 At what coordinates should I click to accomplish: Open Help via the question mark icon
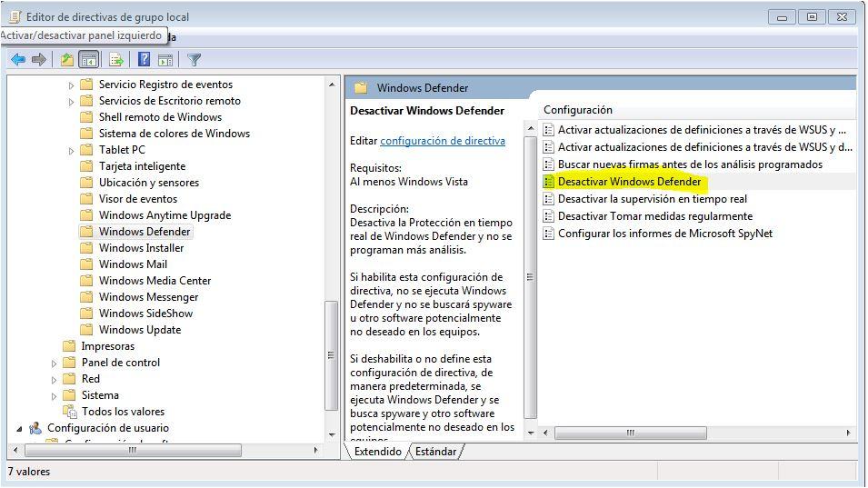click(144, 59)
